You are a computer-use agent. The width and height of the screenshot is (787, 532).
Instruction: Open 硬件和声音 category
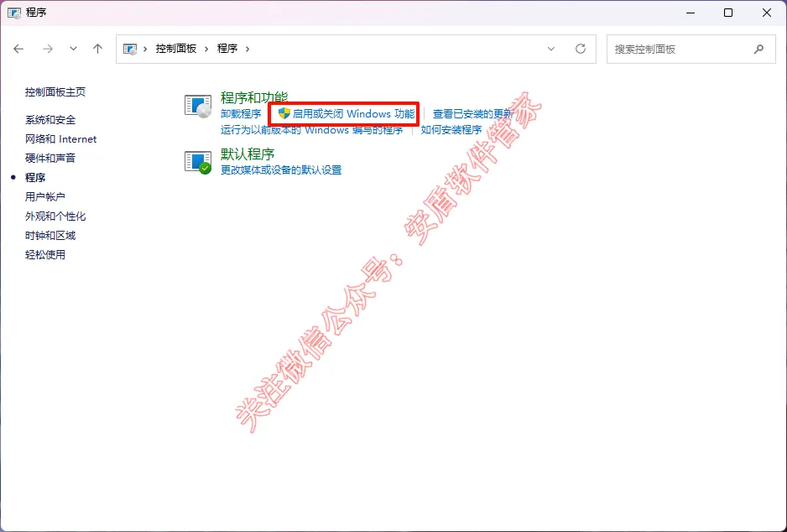pyautogui.click(x=50, y=158)
